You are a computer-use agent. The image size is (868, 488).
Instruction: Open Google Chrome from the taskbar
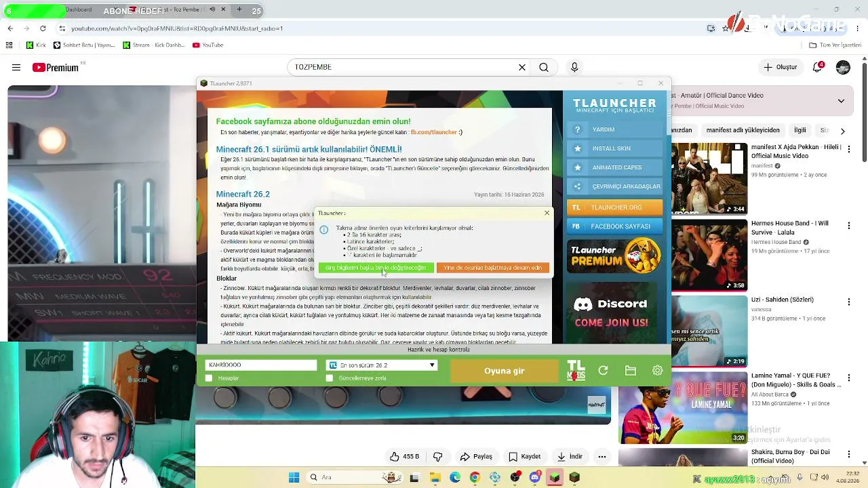[475, 478]
